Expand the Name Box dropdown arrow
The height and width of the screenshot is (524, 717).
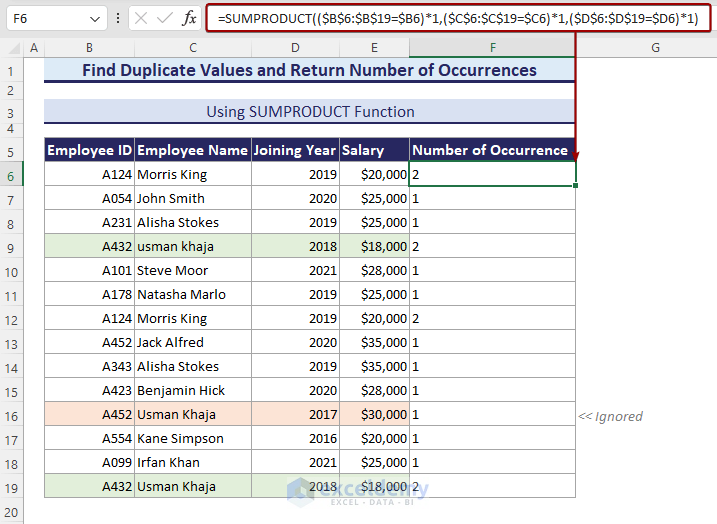pyautogui.click(x=94, y=19)
